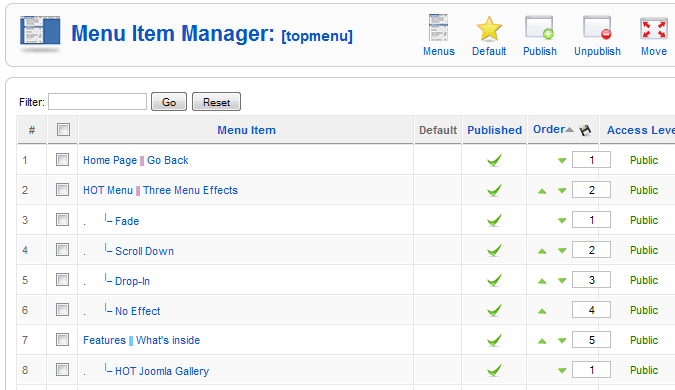Click Public access level for Features row

[644, 340]
